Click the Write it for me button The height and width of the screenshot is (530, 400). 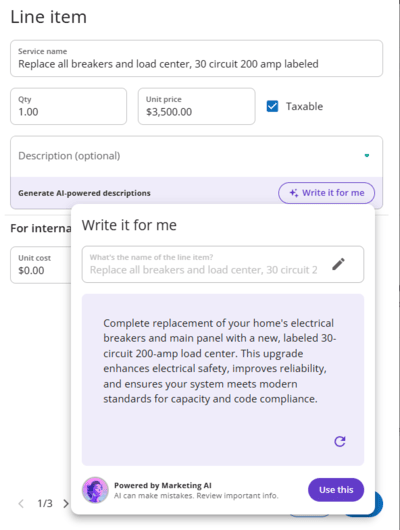pos(326,193)
